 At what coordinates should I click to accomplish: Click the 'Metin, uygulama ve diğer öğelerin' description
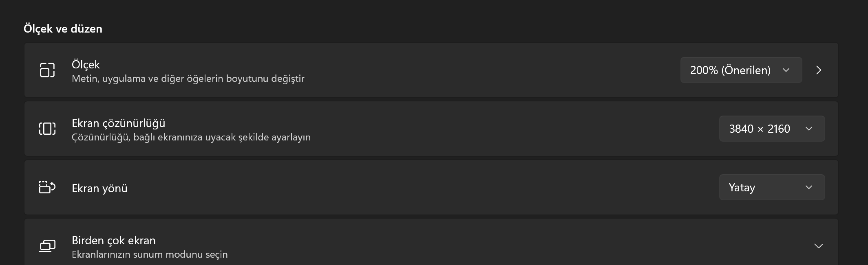pyautogui.click(x=188, y=79)
